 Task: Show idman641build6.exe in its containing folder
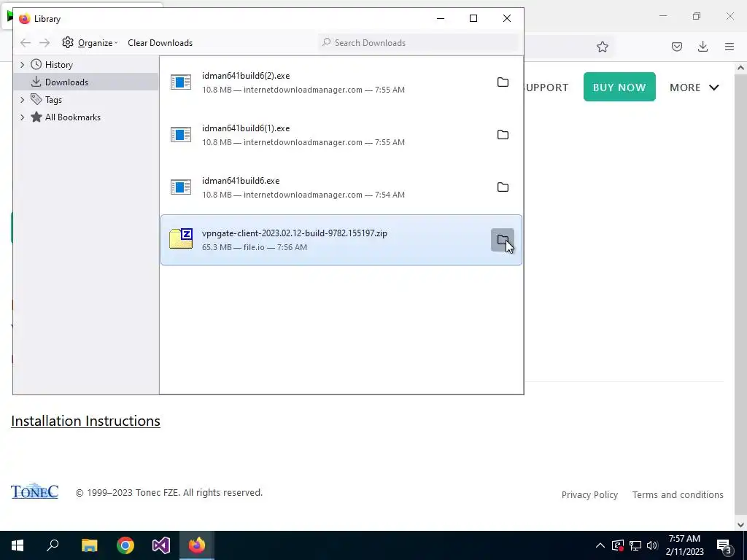[x=503, y=187]
